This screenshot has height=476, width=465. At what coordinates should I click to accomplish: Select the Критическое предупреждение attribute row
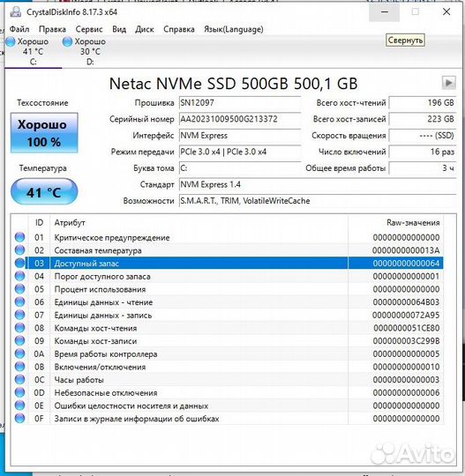pyautogui.click(x=228, y=237)
